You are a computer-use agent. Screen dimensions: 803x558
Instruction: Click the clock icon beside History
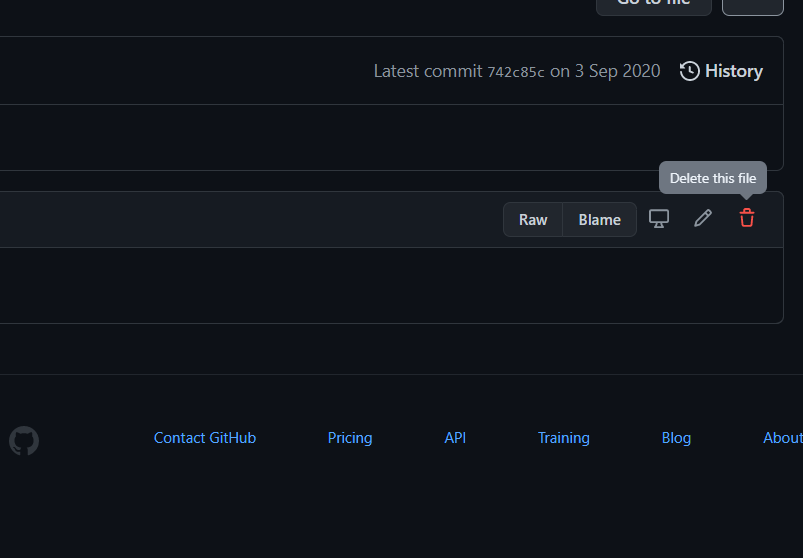(x=689, y=71)
